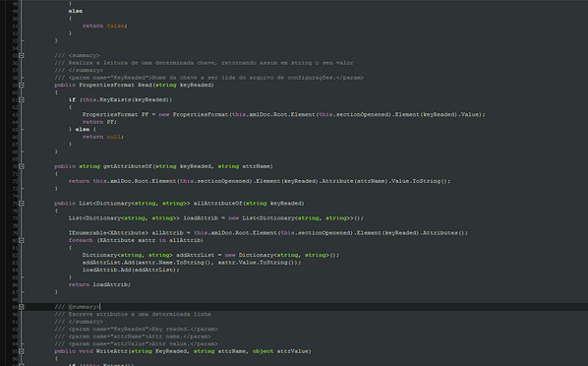Collapse the PropertiesFormat Read method fold
Screen dimensions: 588x366
(22, 86)
